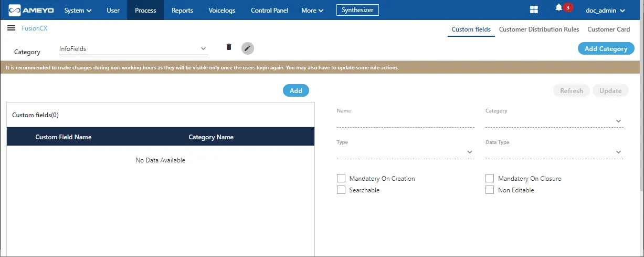Click the Add Category button
This screenshot has width=644, height=257.
click(606, 48)
